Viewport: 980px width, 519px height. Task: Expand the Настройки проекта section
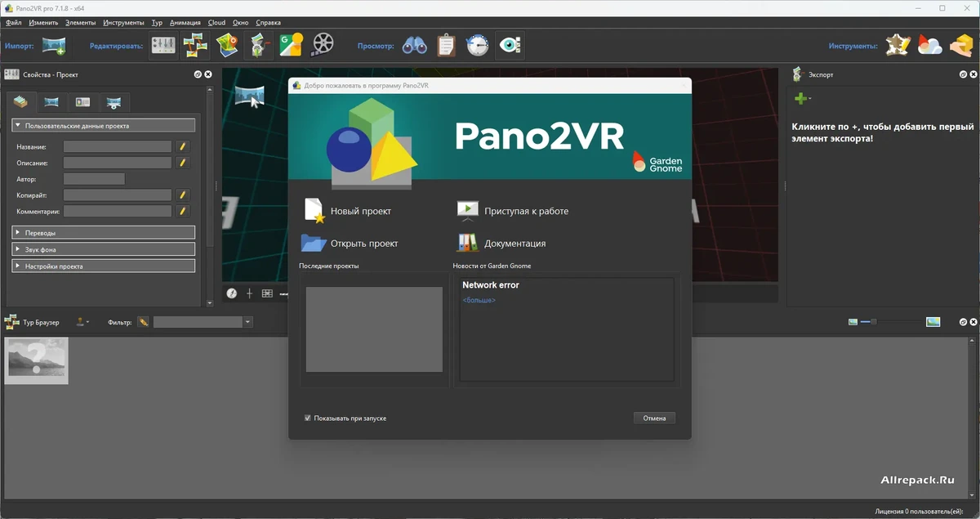pos(103,266)
